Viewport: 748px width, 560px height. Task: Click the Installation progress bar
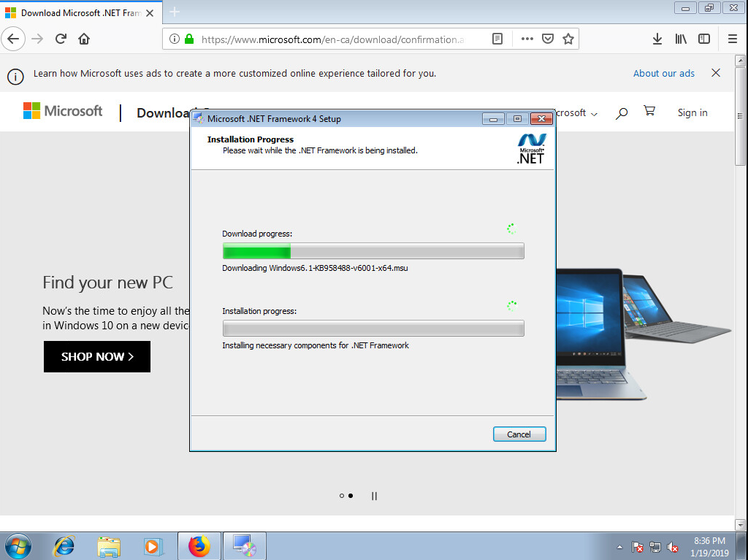click(x=373, y=328)
